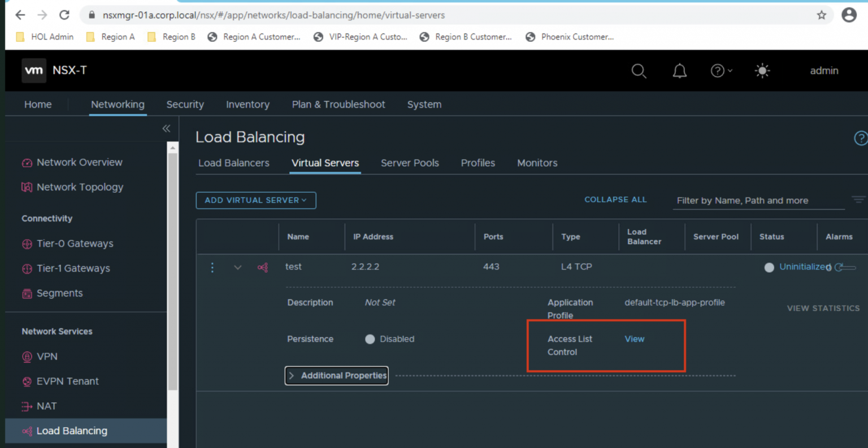Select Network Topology in the sidebar
Image resolution: width=868 pixels, height=448 pixels.
click(x=80, y=187)
